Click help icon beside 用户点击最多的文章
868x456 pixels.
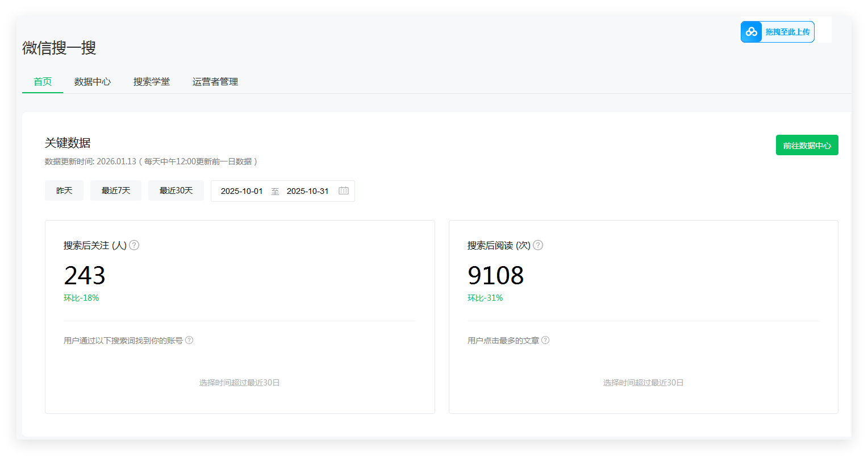[545, 340]
